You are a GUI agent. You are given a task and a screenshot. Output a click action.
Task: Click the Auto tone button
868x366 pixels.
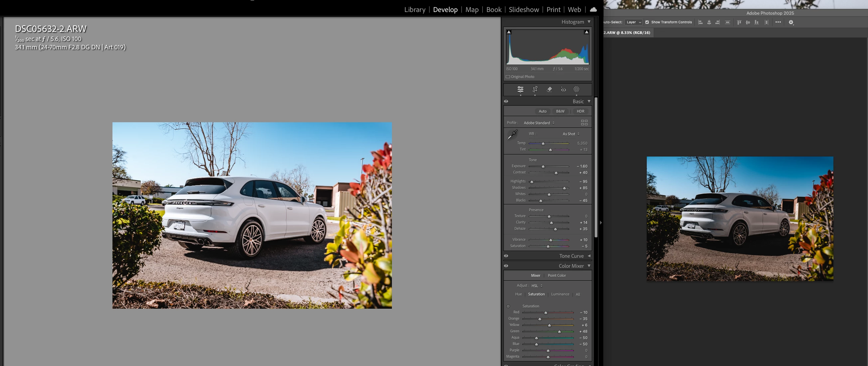point(543,111)
